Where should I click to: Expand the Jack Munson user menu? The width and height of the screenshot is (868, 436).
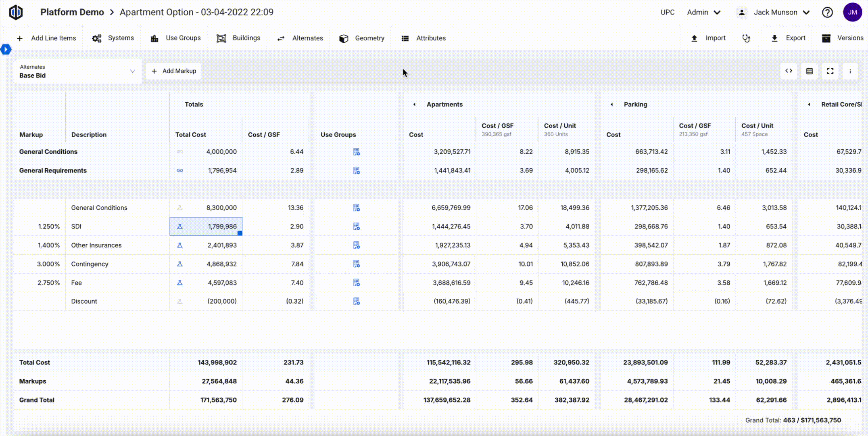click(x=775, y=13)
